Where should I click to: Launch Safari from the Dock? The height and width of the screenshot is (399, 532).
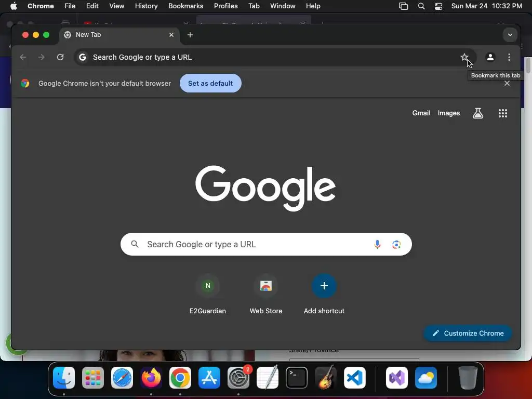tap(122, 377)
